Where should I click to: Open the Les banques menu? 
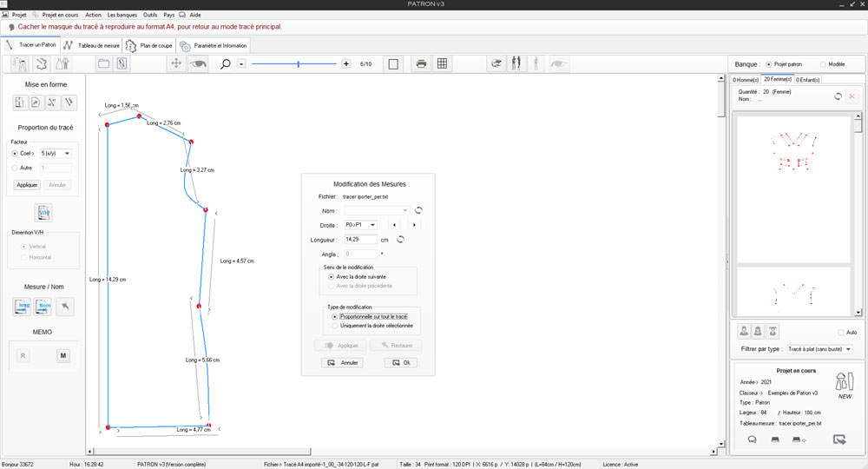122,16
